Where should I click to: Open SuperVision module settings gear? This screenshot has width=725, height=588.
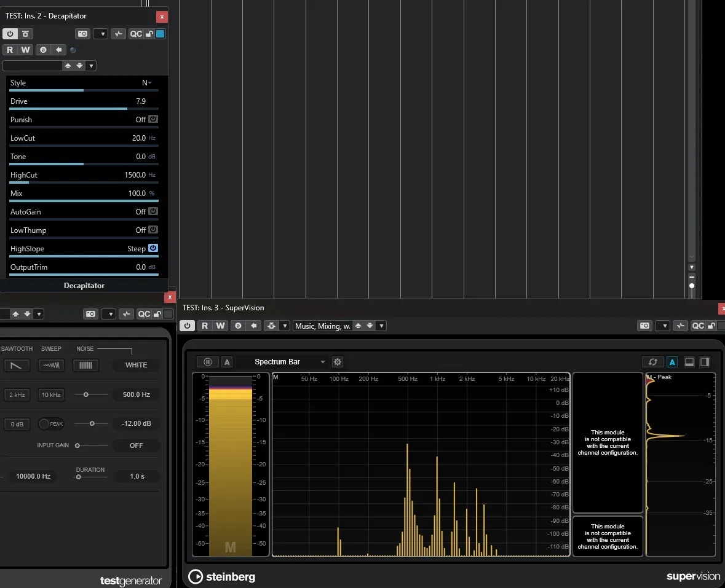pos(338,362)
